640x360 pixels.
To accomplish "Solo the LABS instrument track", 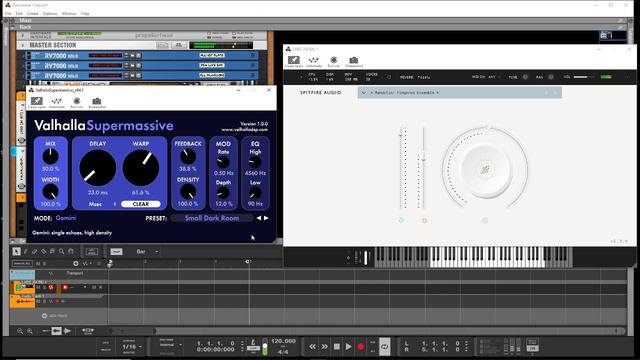I will coord(44,287).
